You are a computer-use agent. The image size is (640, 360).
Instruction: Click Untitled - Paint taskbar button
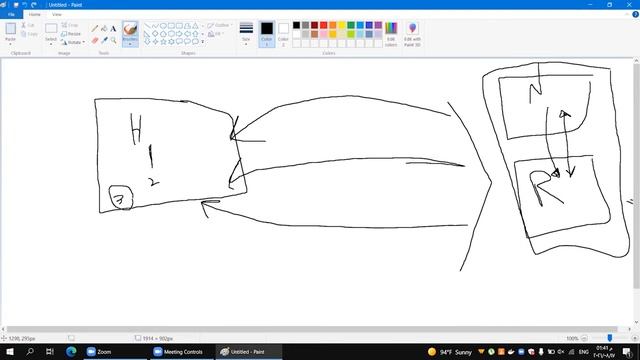249,351
